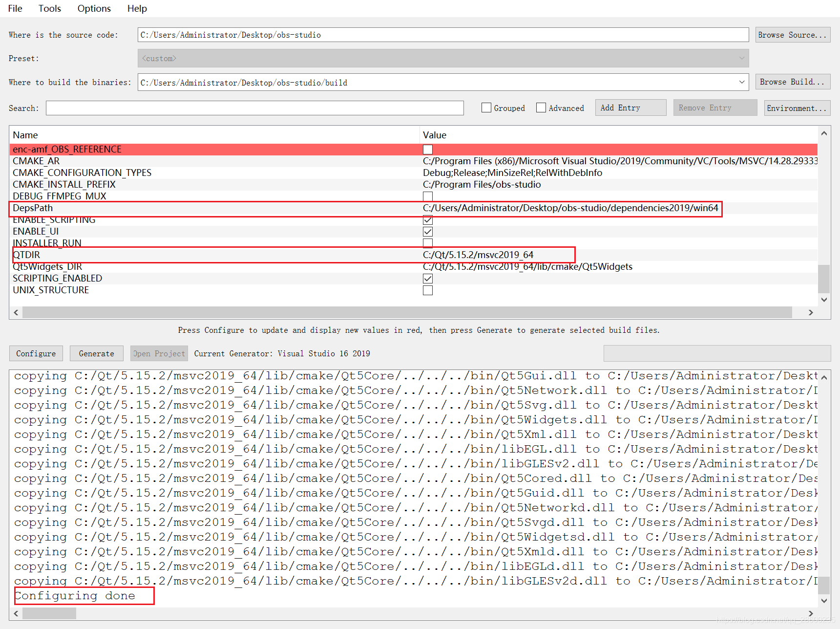Select the Qt5Widgets_DIR entry name
The width and height of the screenshot is (840, 629).
(x=47, y=267)
